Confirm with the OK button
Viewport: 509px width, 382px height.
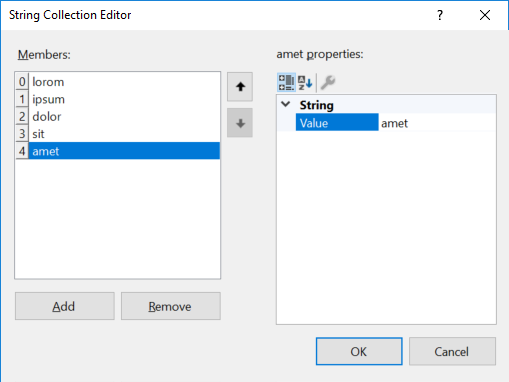(x=359, y=351)
